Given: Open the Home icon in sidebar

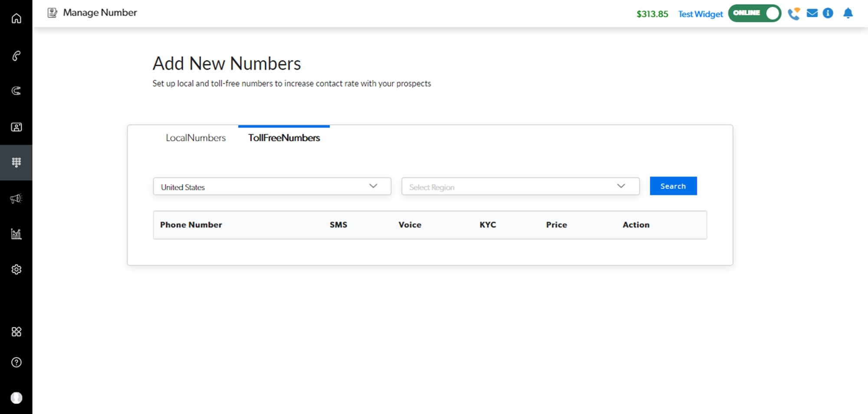Looking at the screenshot, I should tap(16, 19).
